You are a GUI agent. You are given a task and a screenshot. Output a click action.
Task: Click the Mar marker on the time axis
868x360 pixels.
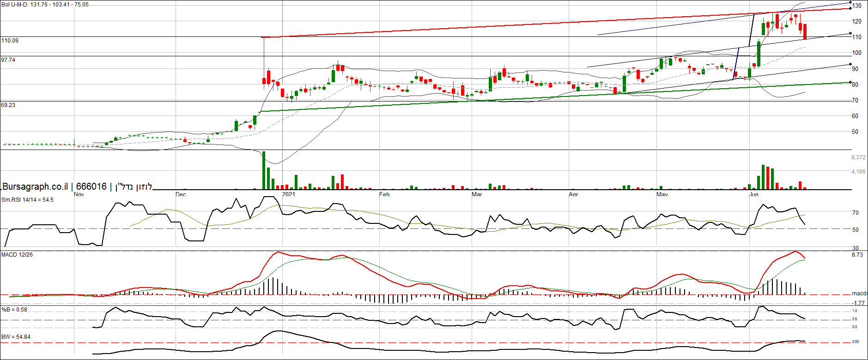pyautogui.click(x=476, y=194)
